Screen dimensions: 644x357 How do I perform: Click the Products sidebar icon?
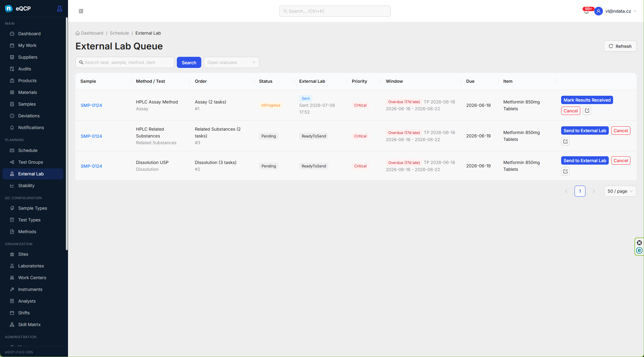(x=12, y=81)
